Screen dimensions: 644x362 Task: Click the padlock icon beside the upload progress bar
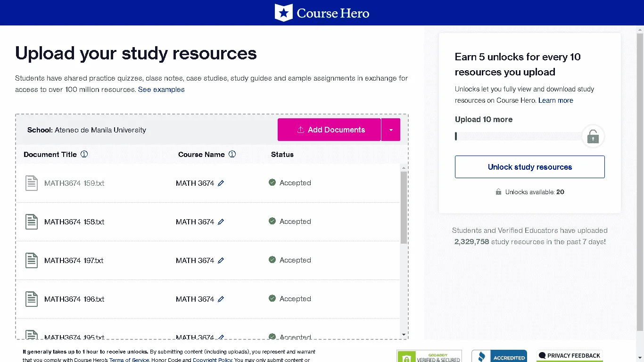tap(593, 137)
